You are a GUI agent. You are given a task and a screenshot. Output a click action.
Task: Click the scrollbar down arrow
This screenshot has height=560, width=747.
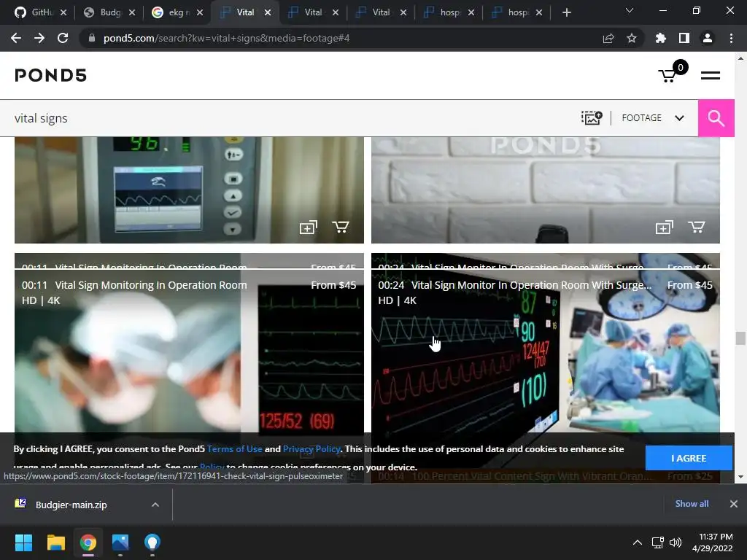(x=740, y=477)
